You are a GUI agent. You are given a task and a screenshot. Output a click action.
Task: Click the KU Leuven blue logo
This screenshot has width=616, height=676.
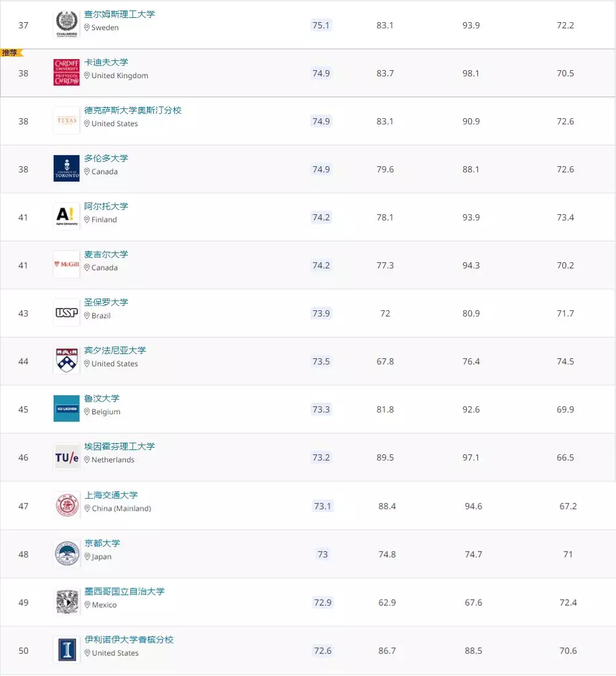click(x=67, y=409)
